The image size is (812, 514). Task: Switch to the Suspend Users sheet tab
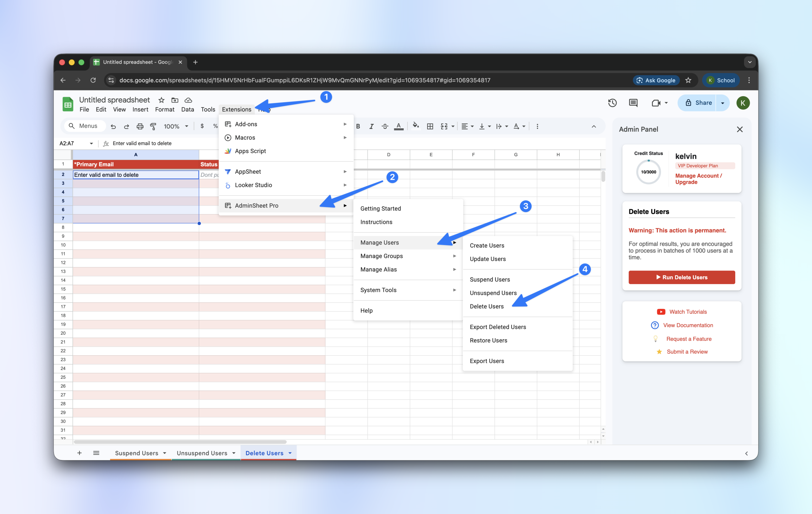137,453
